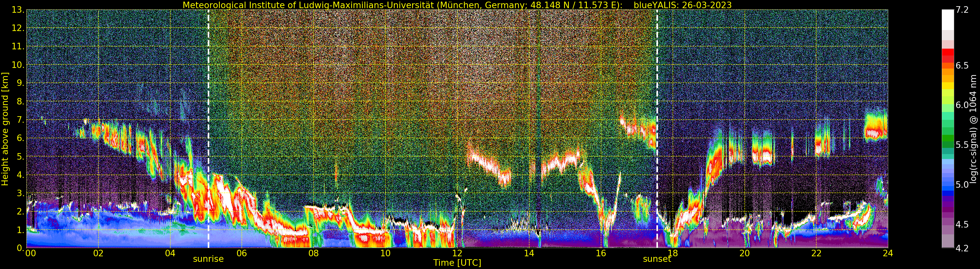Click the 'Height above ground [km]' axis label

point(5,129)
